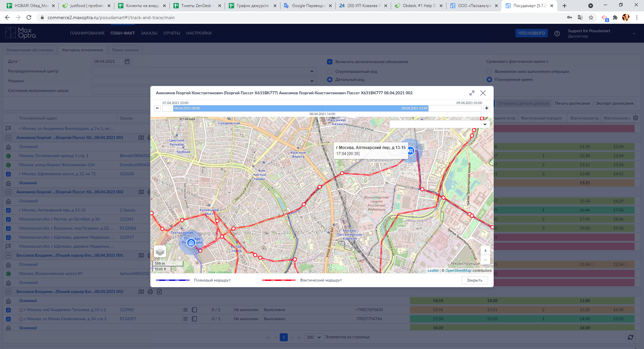The height and width of the screenshot is (349, 644).
Task: Click MaxOptra logo
Action: point(20,33)
